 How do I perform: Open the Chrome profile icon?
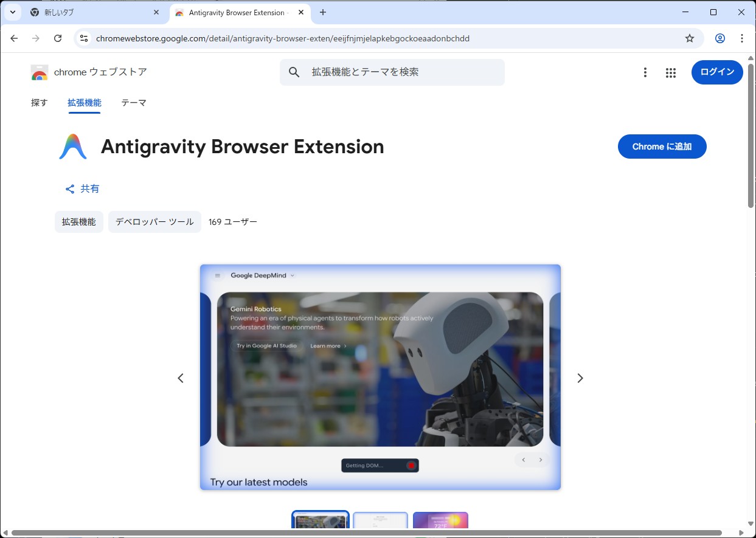(720, 38)
